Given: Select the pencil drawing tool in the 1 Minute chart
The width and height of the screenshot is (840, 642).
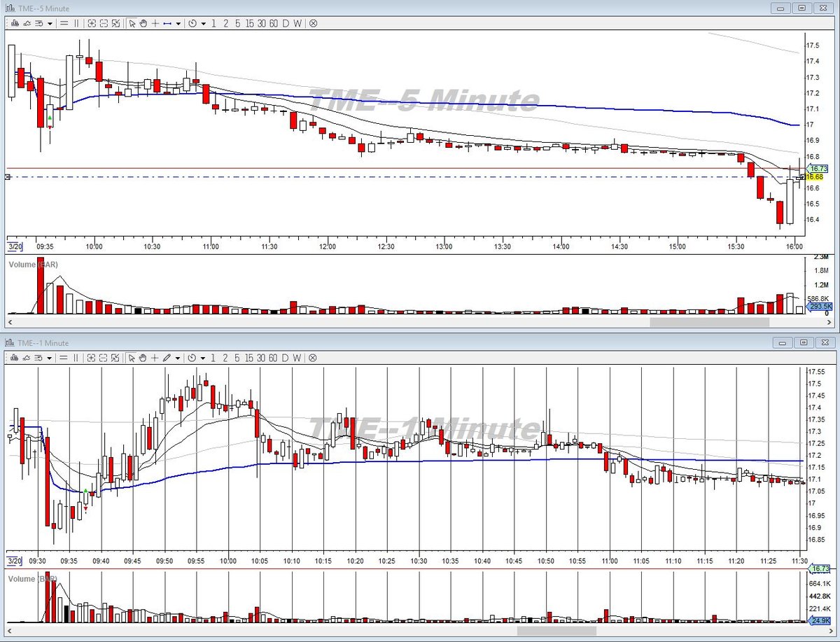Looking at the screenshot, I should click(x=167, y=358).
